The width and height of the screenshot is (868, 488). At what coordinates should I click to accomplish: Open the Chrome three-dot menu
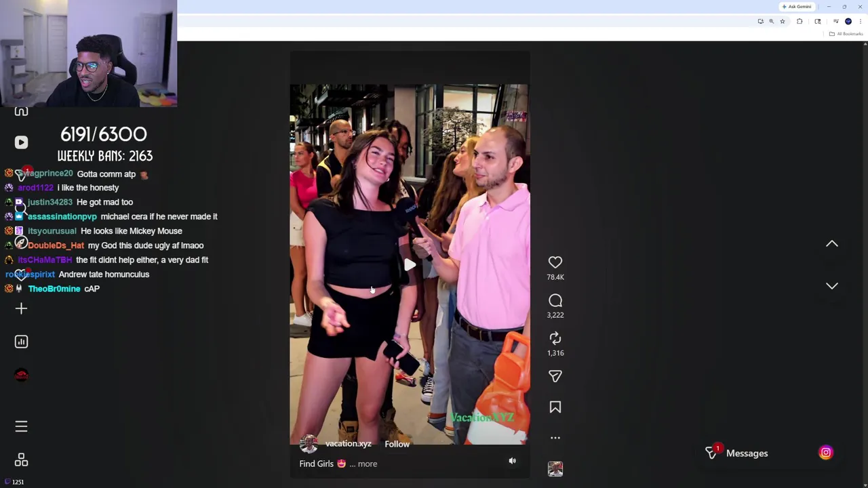pos(861,21)
